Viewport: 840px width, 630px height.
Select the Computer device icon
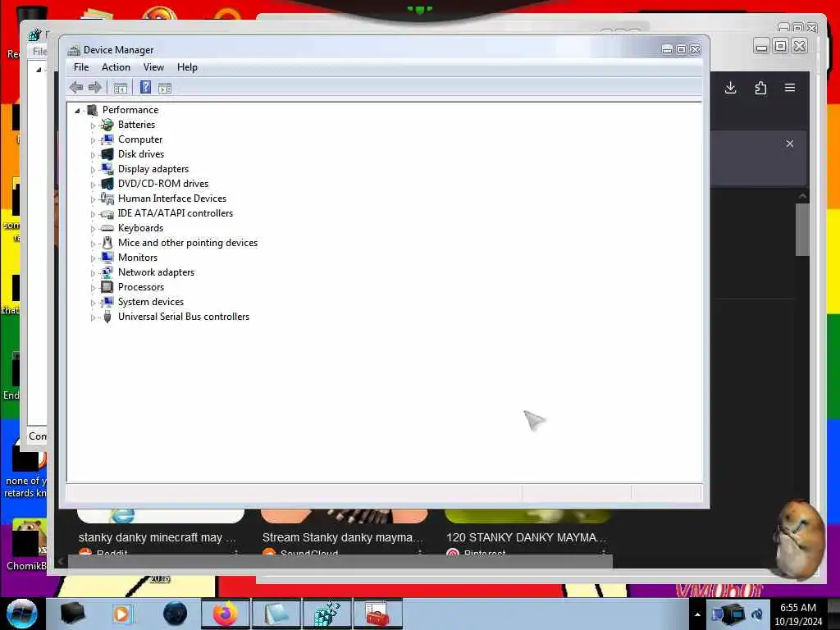pos(107,139)
